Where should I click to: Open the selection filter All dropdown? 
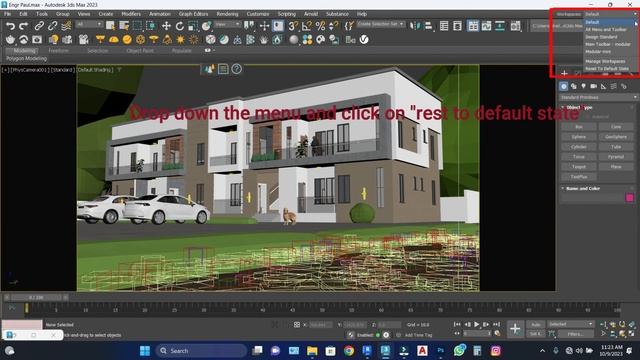89,24
